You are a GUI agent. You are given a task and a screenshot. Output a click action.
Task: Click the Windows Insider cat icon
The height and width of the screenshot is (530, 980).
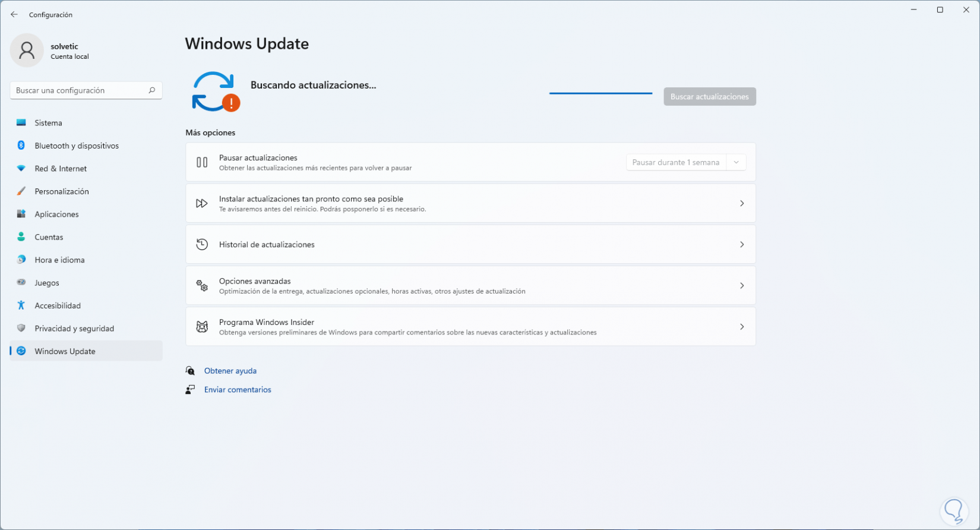pyautogui.click(x=202, y=327)
